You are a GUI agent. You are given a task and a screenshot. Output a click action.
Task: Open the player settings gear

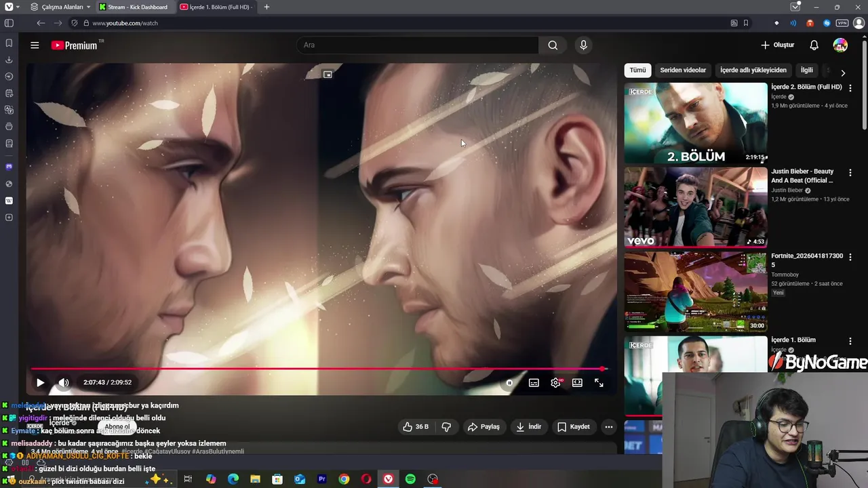556,383
